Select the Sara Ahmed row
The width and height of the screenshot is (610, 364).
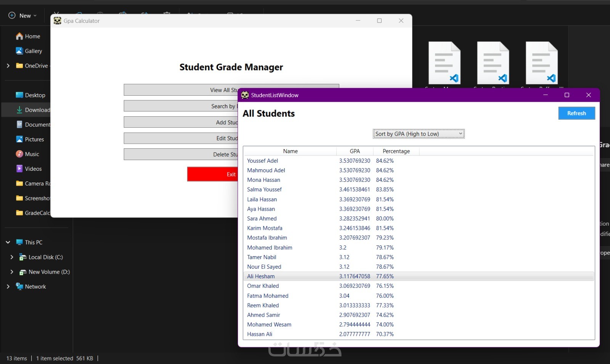click(419, 218)
